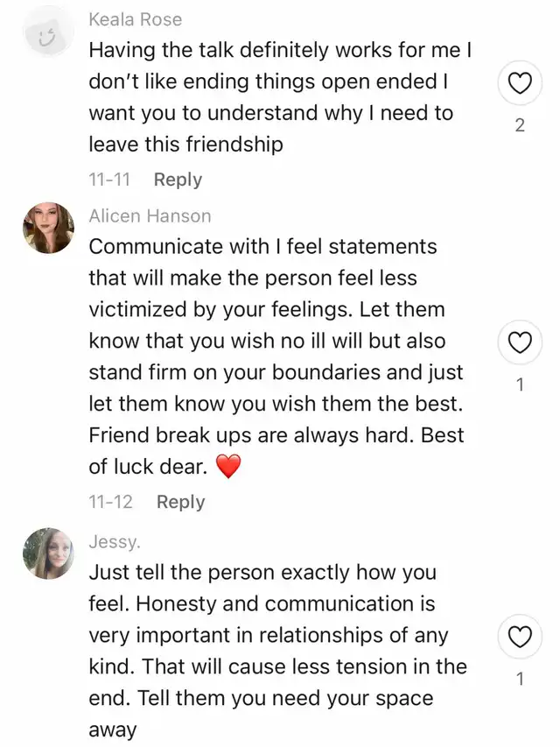The width and height of the screenshot is (560, 747).
Task: Click the like count of 2
Action: point(520,125)
